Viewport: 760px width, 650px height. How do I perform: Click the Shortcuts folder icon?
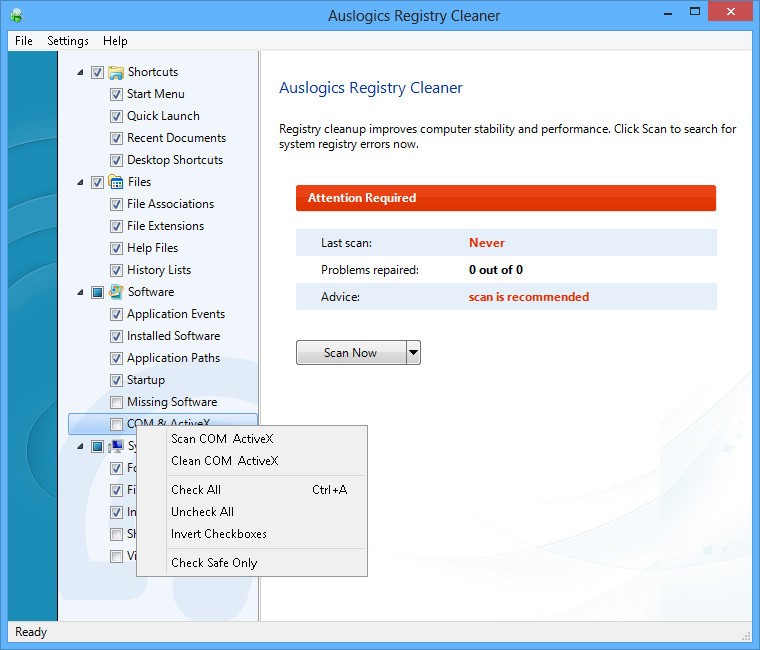[x=116, y=73]
